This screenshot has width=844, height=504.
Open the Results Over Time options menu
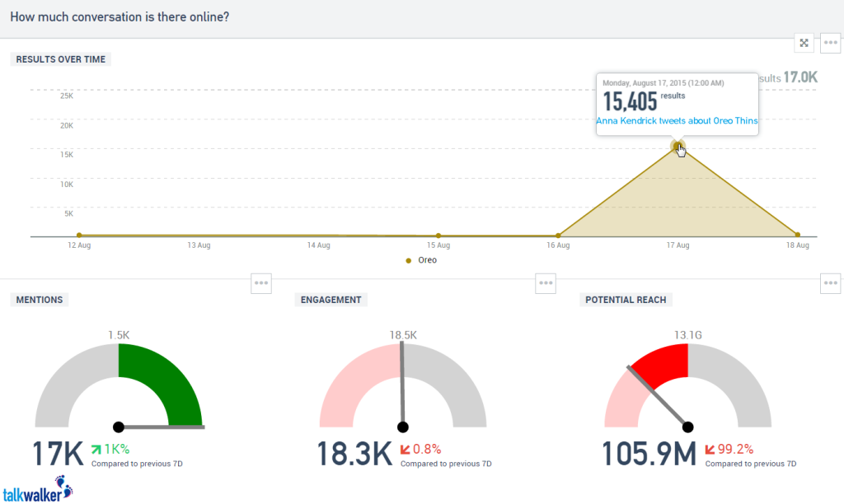(x=830, y=43)
